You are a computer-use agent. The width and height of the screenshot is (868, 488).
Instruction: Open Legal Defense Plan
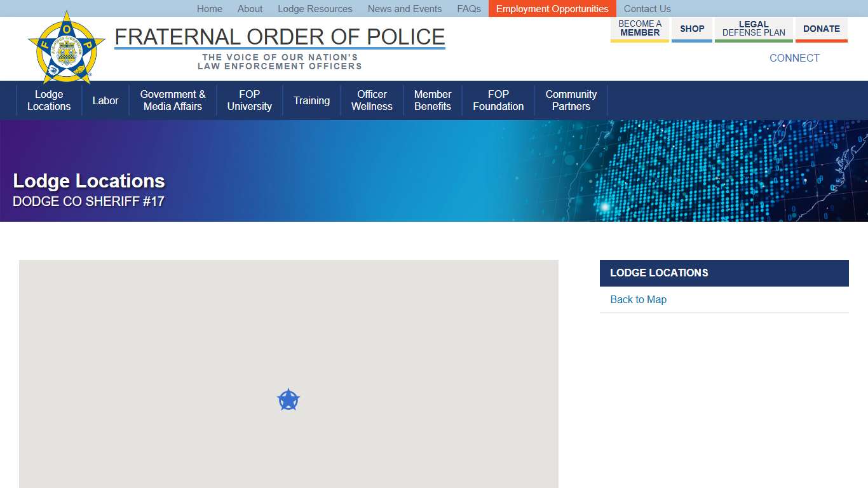(754, 29)
